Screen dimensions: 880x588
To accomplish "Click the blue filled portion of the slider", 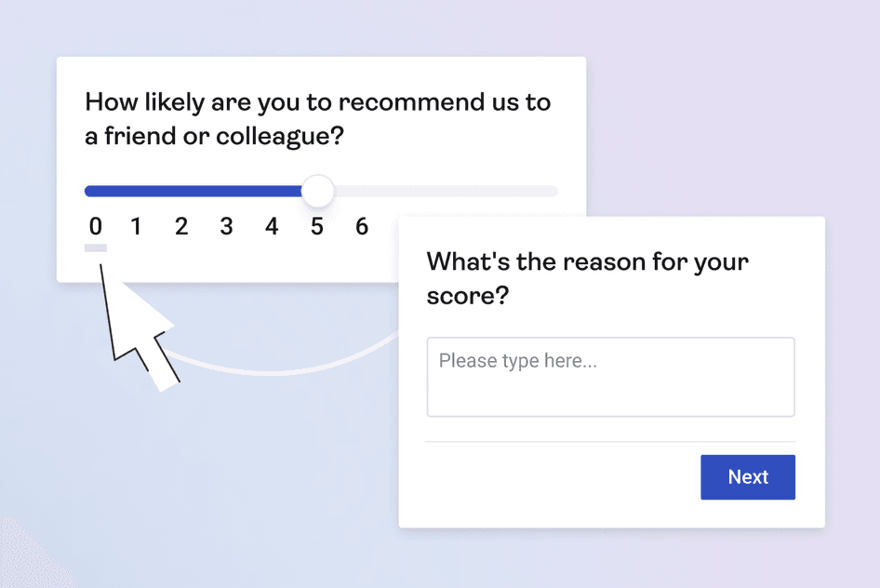I will [x=186, y=190].
